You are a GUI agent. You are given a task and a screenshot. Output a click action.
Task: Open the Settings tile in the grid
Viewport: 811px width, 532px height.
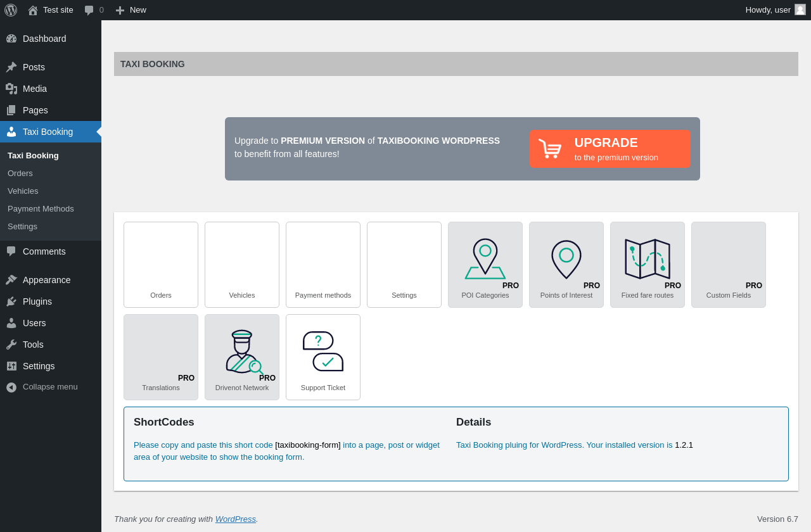pos(404,265)
